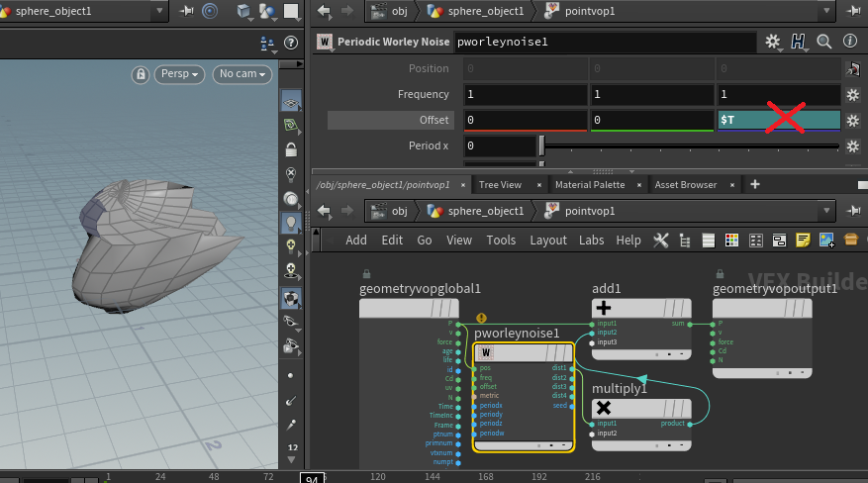Image resolution: width=868 pixels, height=483 pixels.
Task: Click the tree list icon in network toolbar
Action: pyautogui.click(x=685, y=241)
